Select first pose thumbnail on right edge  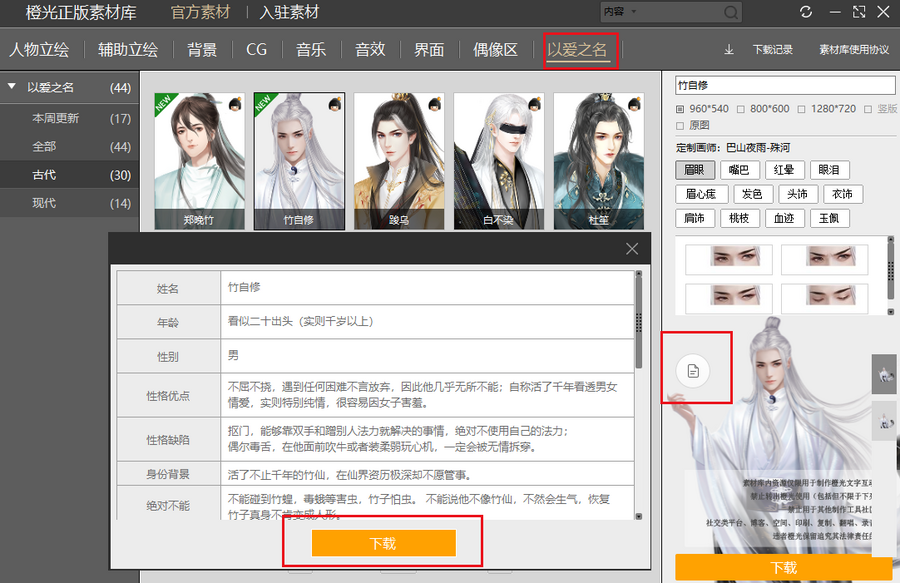pos(886,374)
